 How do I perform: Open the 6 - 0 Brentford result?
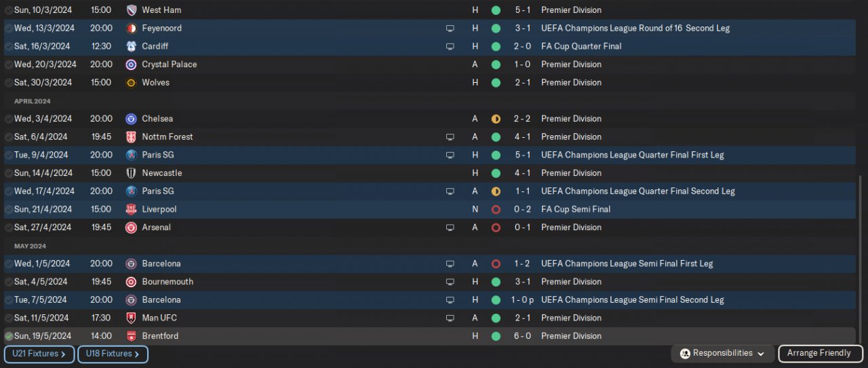521,336
